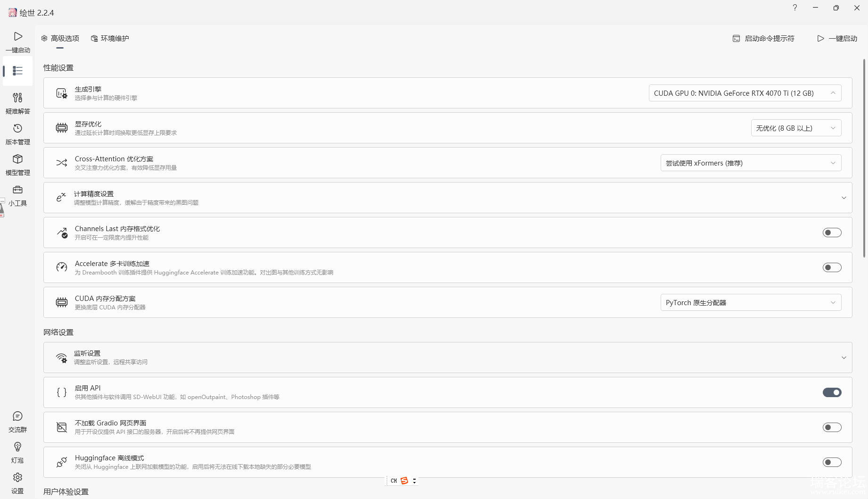Click the Cross-Attention shuffle icon
Screen dimensions: 868x499
(x=62, y=163)
